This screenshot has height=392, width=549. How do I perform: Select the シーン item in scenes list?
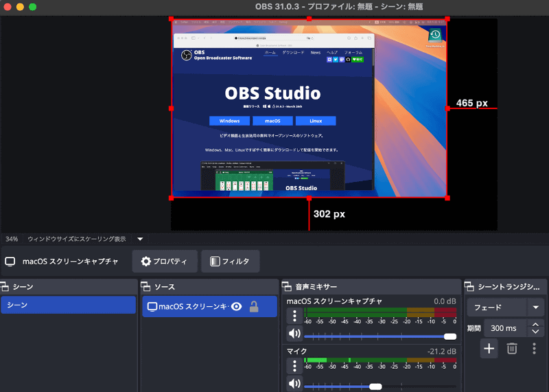pyautogui.click(x=68, y=305)
